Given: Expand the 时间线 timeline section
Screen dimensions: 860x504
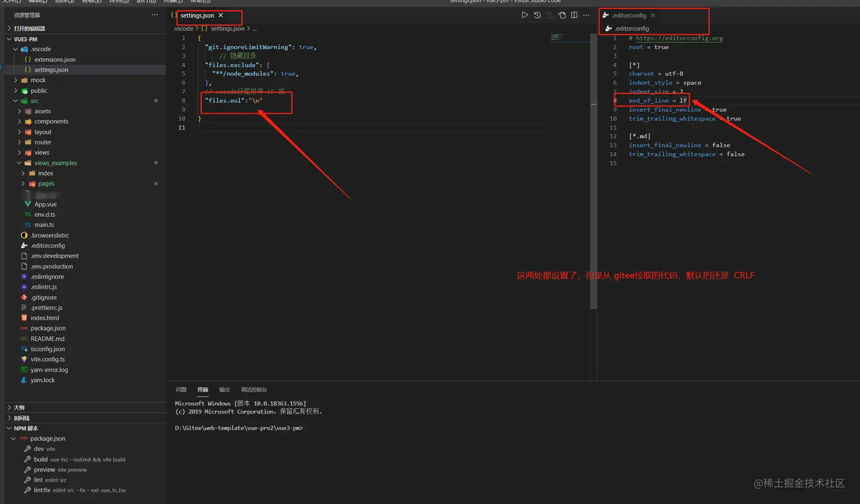Looking at the screenshot, I should (x=9, y=418).
